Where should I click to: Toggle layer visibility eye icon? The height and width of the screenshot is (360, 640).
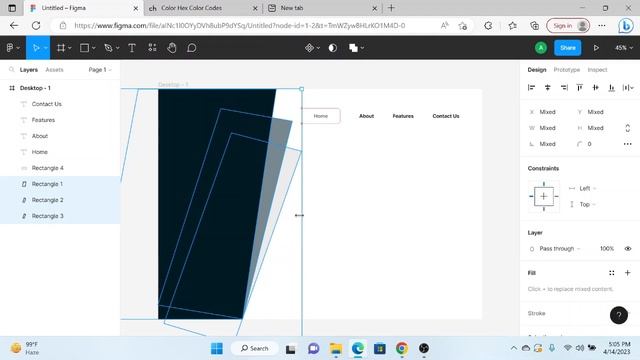tap(627, 249)
